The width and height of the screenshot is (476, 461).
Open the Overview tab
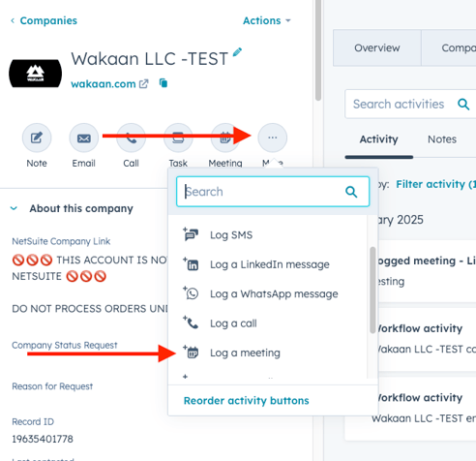coord(377,47)
